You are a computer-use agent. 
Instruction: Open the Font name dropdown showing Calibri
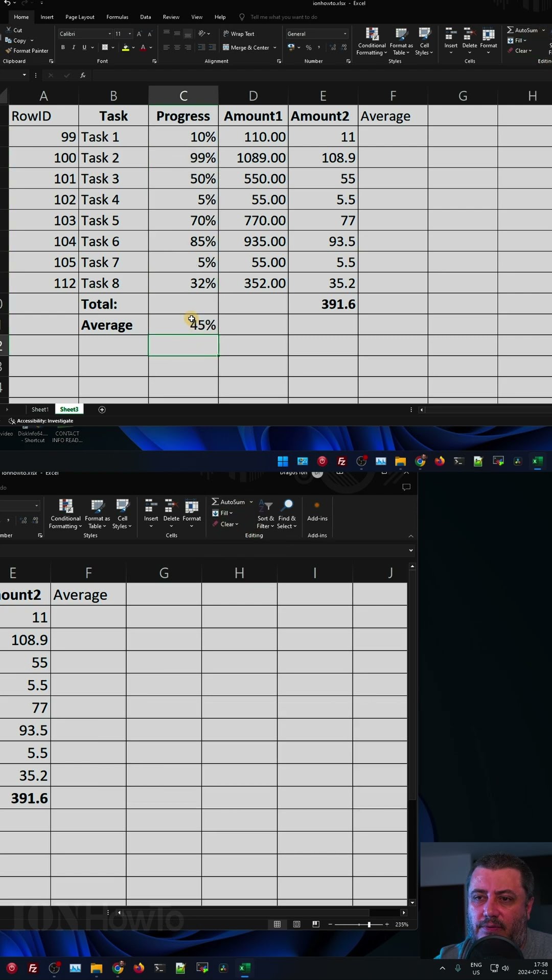(x=109, y=34)
